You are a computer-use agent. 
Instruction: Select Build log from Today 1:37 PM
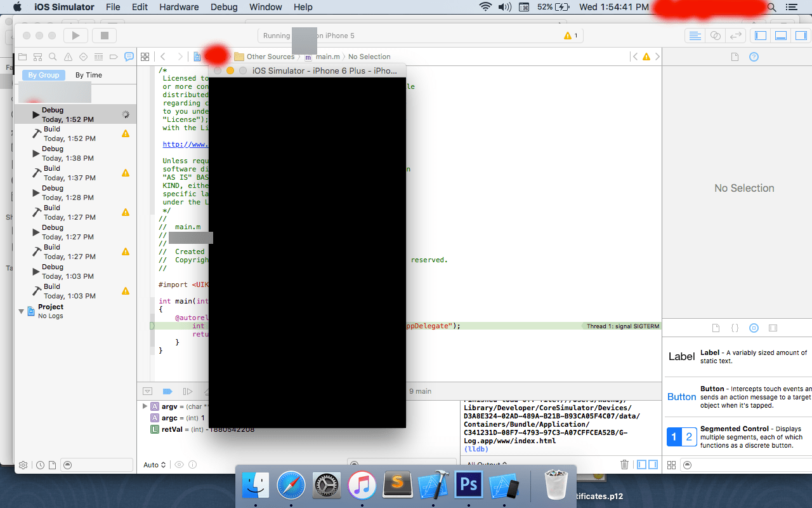pos(75,173)
